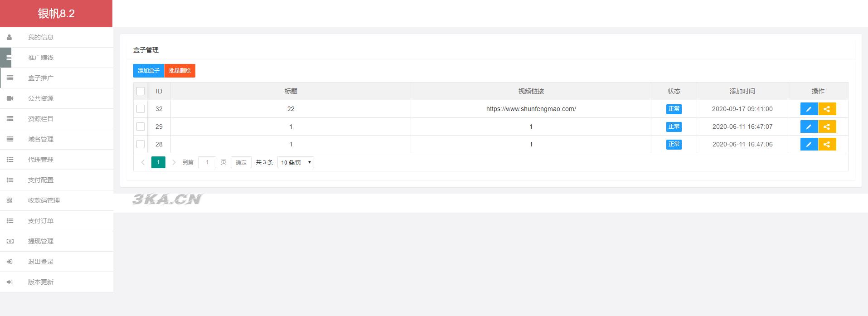Image resolution: width=868 pixels, height=316 pixels.
Task: Click the blue 添加盒子 button
Action: pyautogui.click(x=149, y=71)
